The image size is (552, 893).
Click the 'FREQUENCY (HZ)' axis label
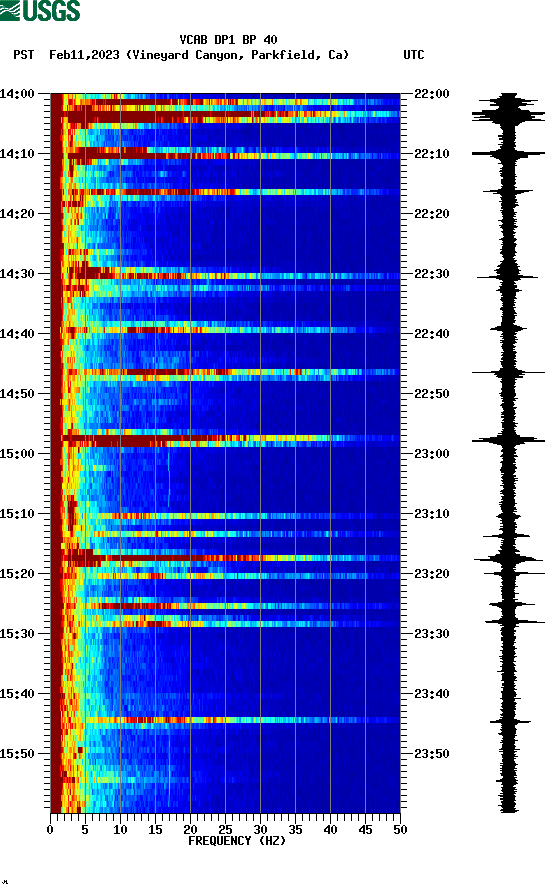pos(237,841)
